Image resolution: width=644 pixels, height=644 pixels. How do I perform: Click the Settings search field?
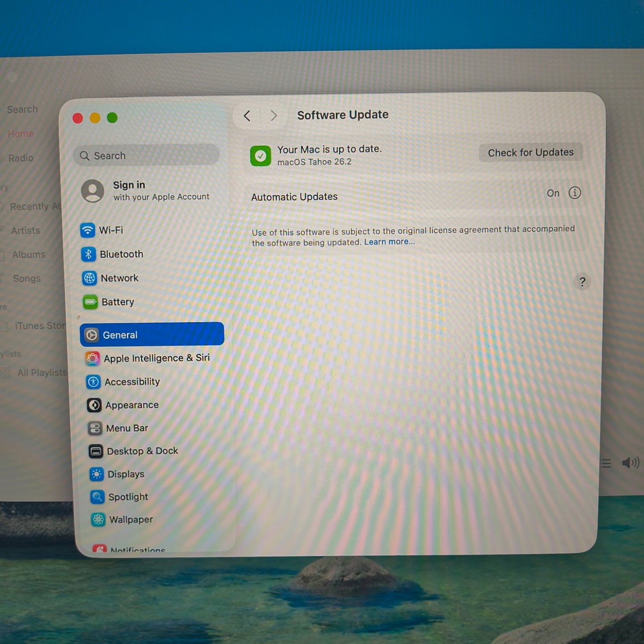[x=146, y=156]
